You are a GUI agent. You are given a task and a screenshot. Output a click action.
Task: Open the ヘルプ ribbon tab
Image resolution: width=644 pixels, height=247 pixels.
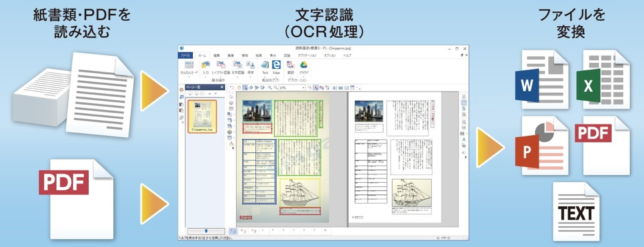347,55
